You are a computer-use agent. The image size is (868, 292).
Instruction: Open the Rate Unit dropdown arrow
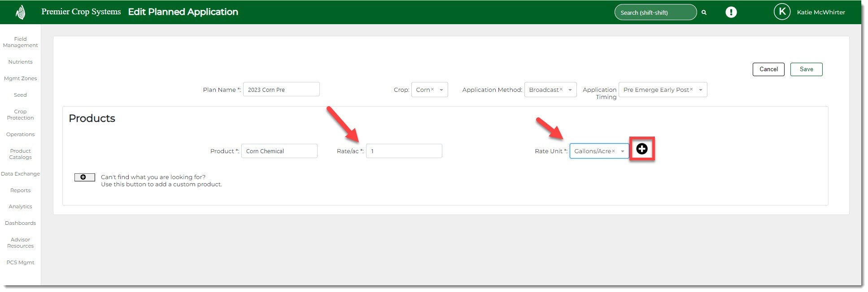[622, 151]
